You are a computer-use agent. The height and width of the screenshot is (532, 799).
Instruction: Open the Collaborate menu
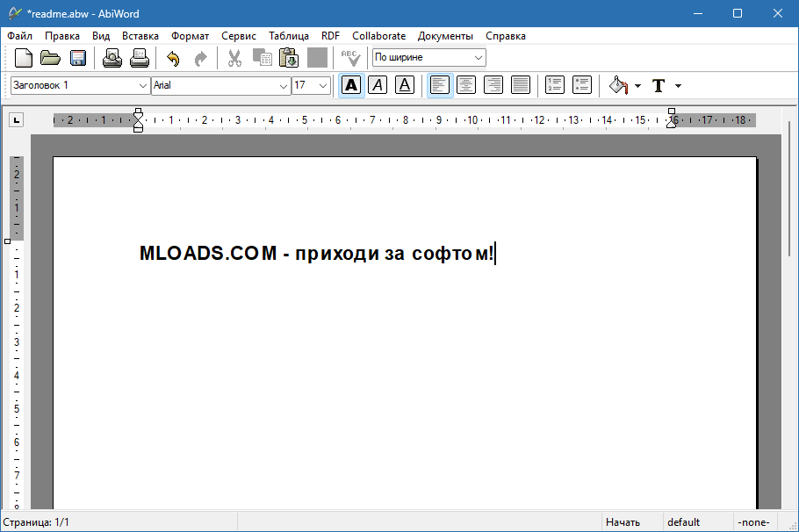tap(378, 36)
